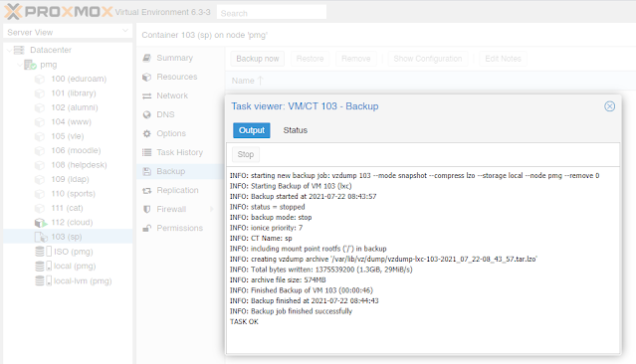This screenshot has width=636, height=364.
Task: Click the Proxmox logo icon
Action: [13, 11]
